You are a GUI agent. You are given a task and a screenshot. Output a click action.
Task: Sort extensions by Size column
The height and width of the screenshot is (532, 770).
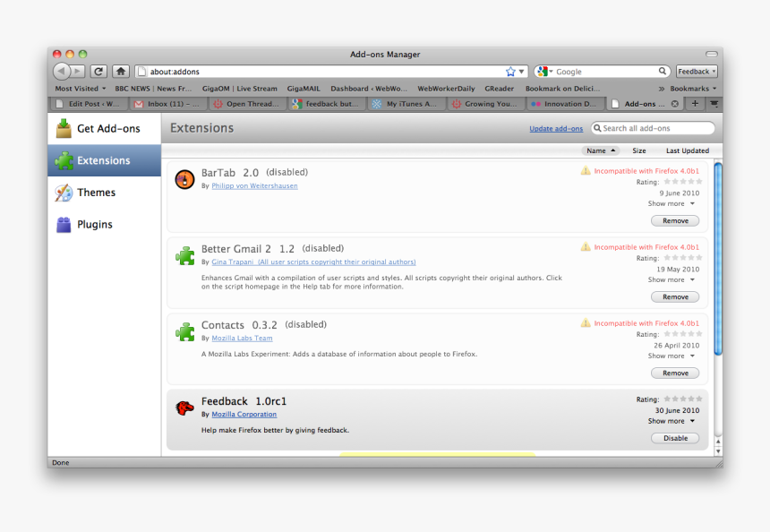tap(639, 150)
